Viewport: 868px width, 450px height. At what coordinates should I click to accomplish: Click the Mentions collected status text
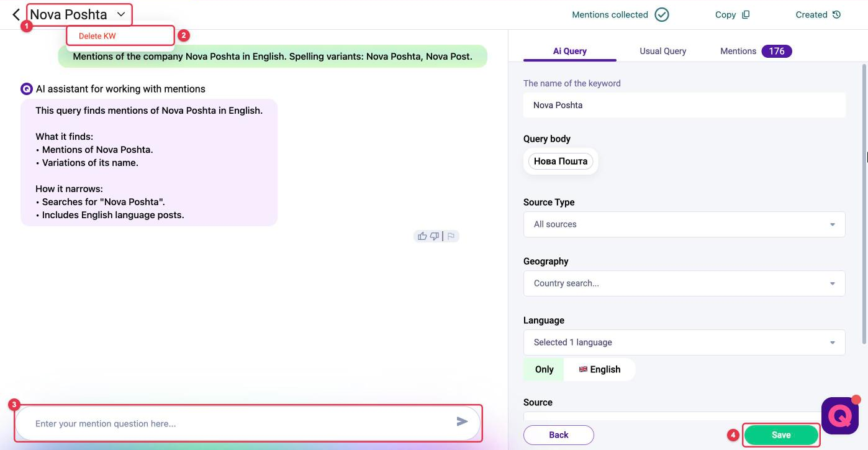(610, 14)
